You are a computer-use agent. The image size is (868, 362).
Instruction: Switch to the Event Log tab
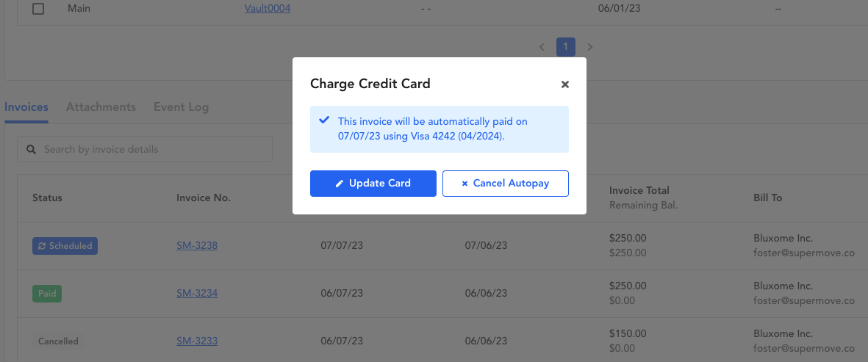coord(181,106)
